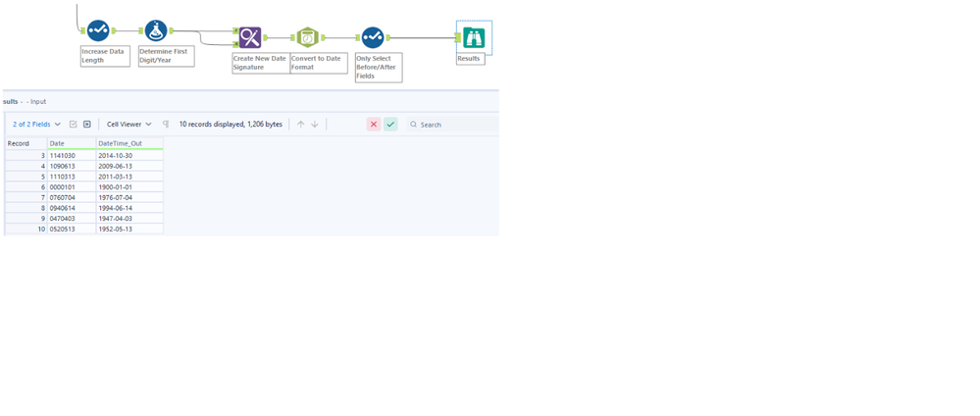Click the previous record up arrow
Screen dimensions: 980x416
click(300, 125)
